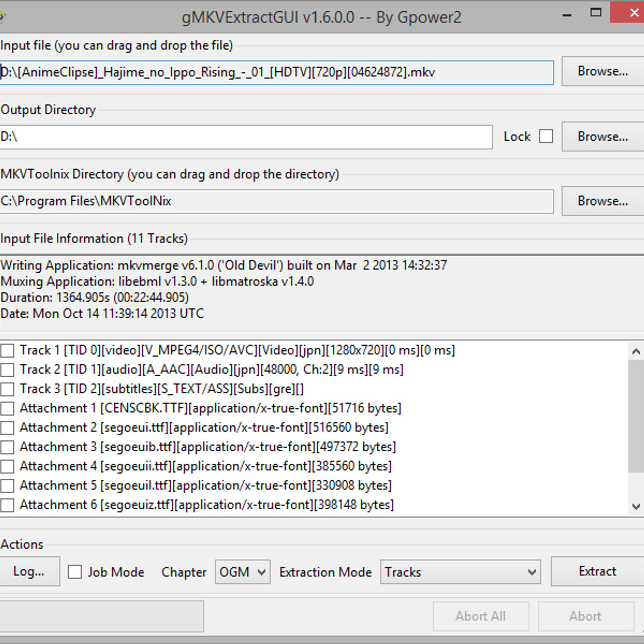Enable Job Mode

coord(74,572)
